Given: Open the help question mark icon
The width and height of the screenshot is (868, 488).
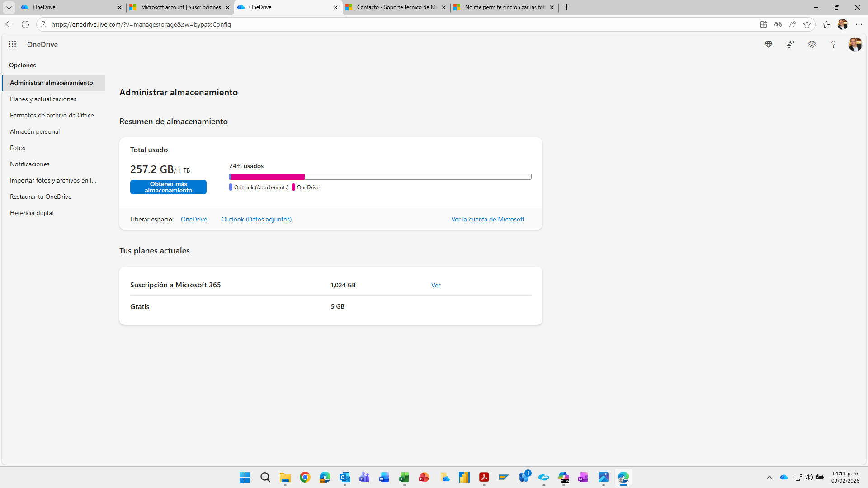Looking at the screenshot, I should [833, 44].
